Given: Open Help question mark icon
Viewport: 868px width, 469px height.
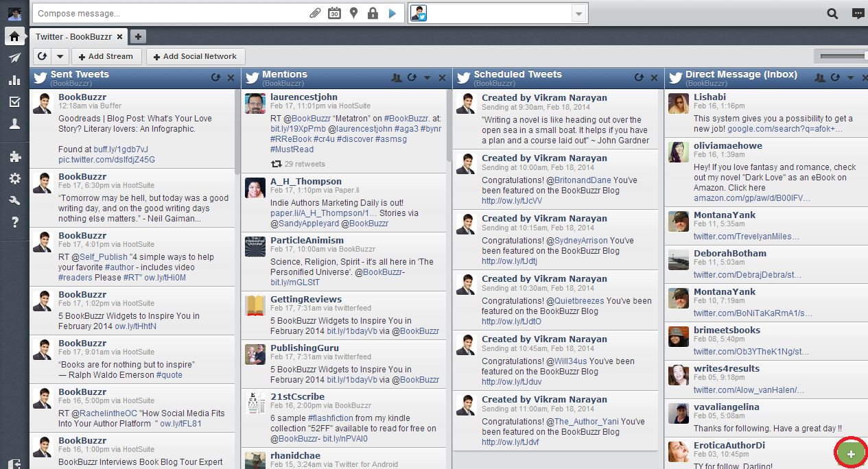Looking at the screenshot, I should tap(14, 222).
